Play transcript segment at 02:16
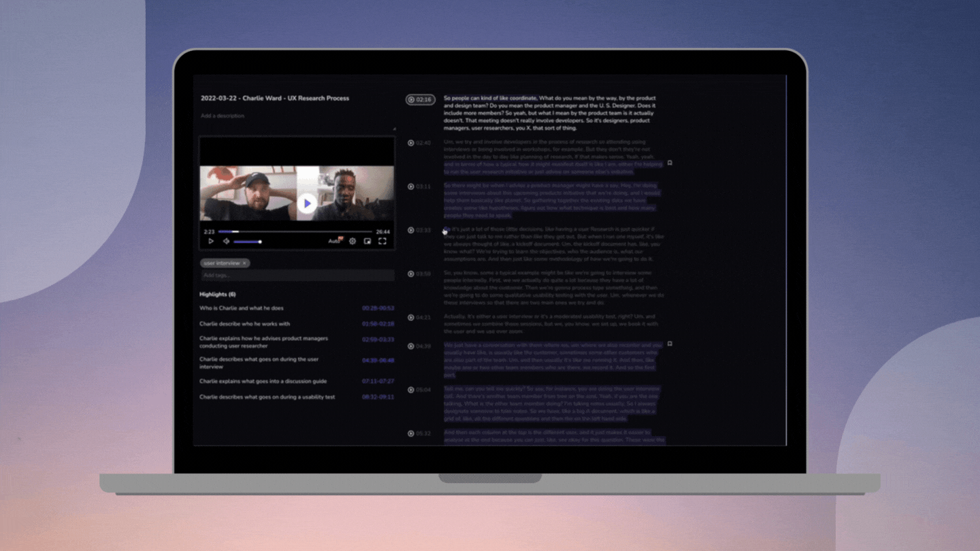980x551 pixels. pyautogui.click(x=420, y=100)
